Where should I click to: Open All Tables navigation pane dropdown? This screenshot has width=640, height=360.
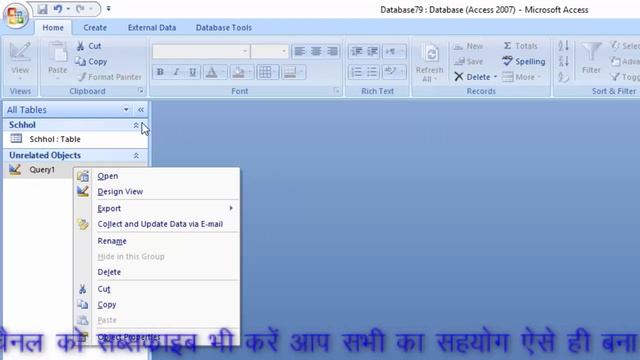coord(126,109)
